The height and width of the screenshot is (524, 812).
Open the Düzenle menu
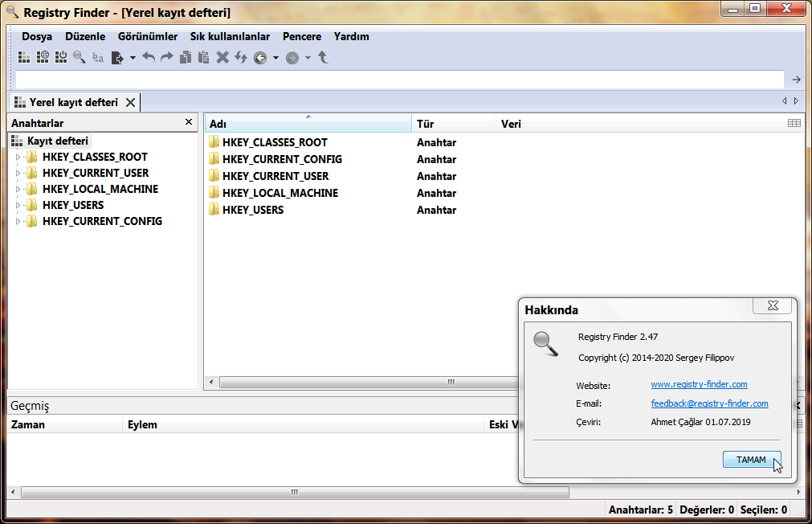click(x=85, y=36)
